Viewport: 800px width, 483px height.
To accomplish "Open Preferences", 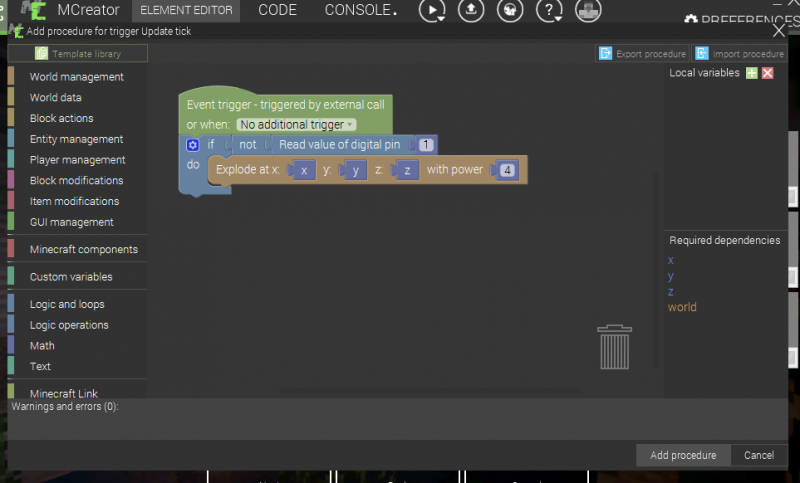I will coord(742,20).
